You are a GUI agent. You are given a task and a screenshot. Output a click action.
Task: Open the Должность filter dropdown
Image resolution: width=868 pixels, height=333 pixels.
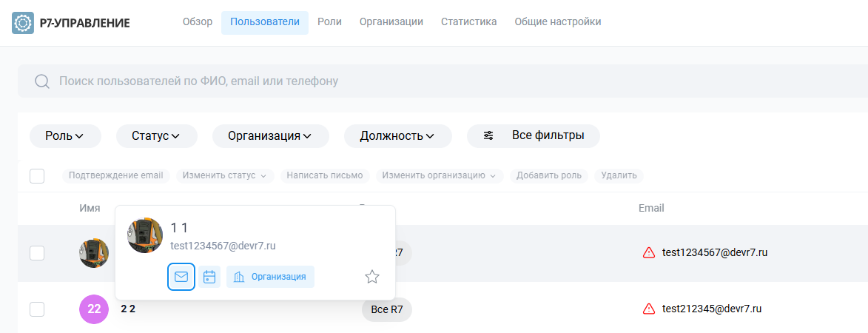tap(398, 136)
